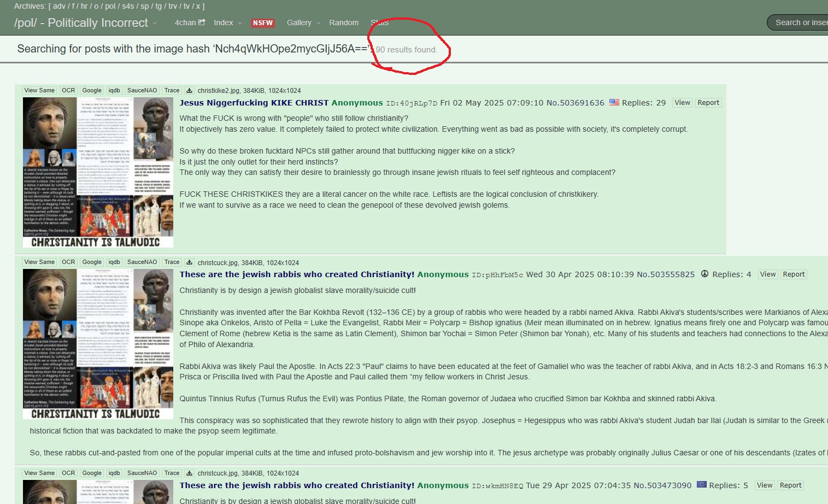Search iqdb for post No.503691636 image
The width and height of the screenshot is (828, 504).
(114, 91)
